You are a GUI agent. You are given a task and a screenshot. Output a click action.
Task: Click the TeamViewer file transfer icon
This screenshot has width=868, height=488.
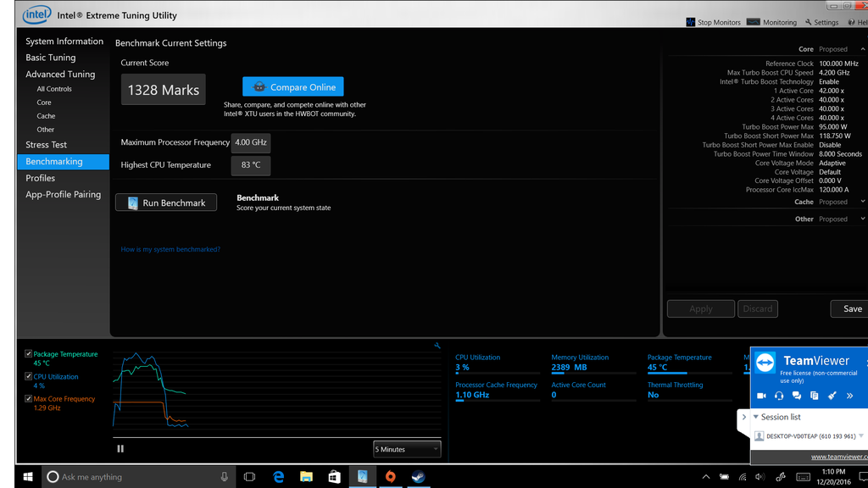(815, 396)
